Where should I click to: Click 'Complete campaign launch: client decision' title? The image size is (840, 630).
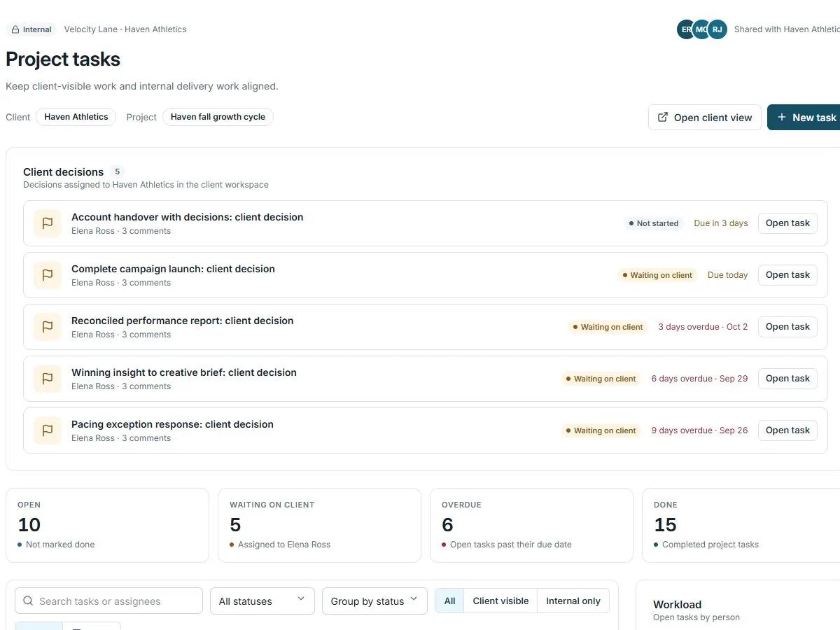173,269
